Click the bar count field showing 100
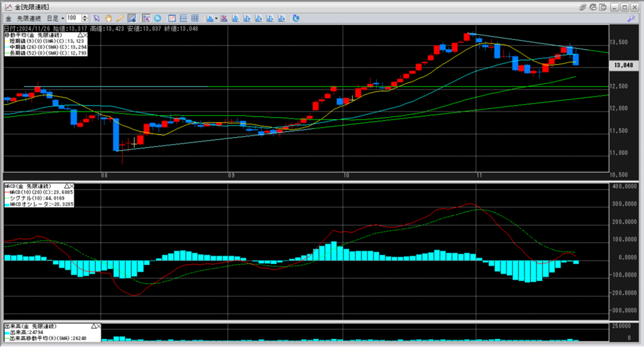 (x=73, y=18)
